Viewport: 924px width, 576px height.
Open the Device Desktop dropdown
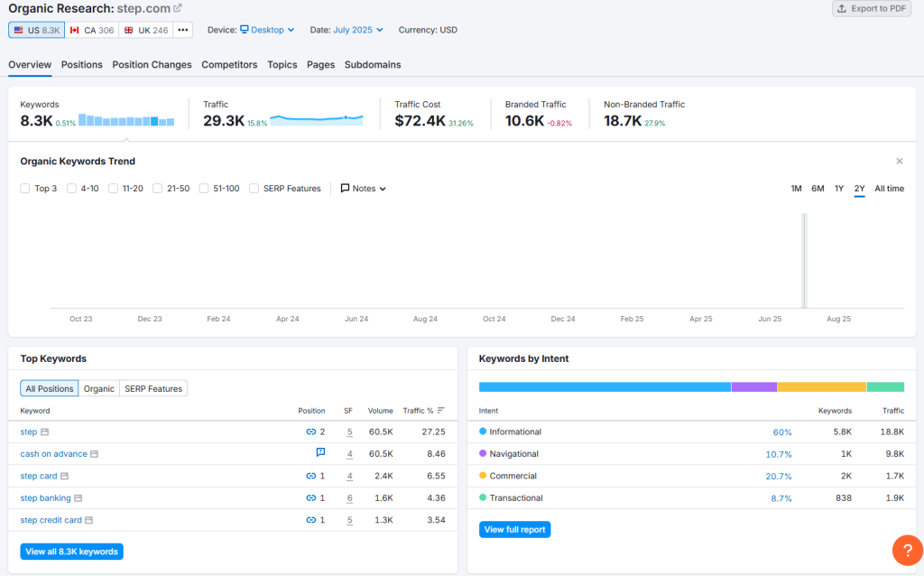pos(267,30)
